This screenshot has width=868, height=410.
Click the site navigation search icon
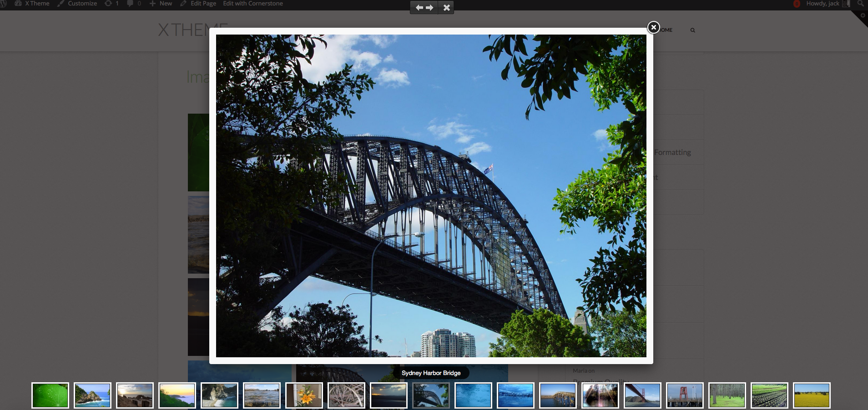pos(692,30)
